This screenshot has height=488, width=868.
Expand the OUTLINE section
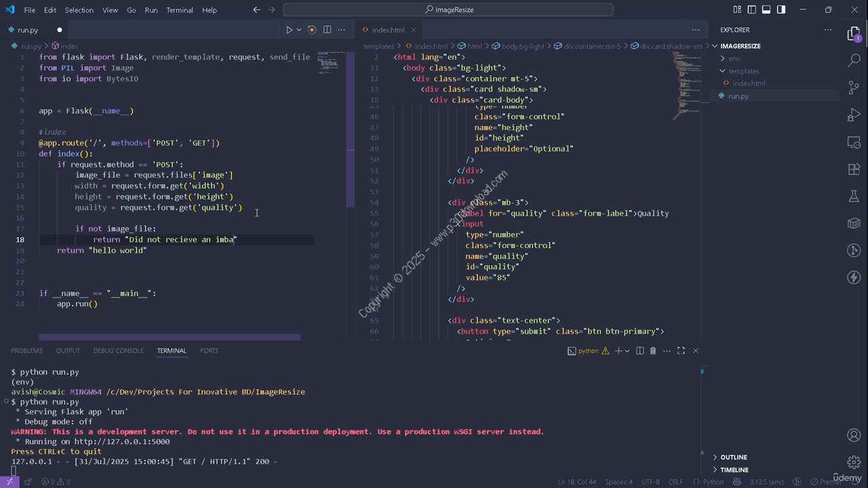[733, 457]
